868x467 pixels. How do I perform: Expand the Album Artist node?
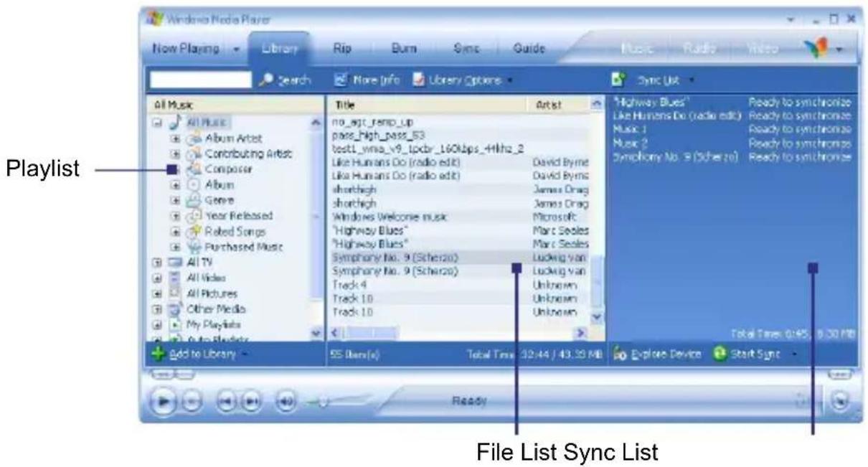(x=174, y=138)
